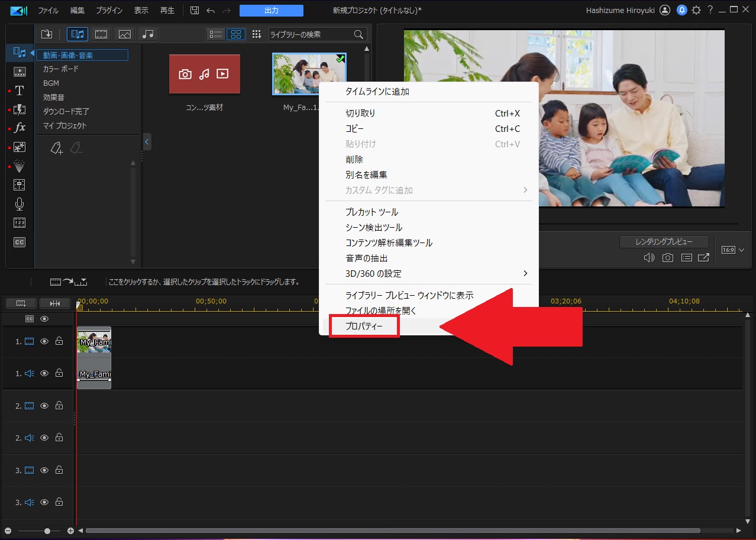Screen dimensions: 756x540
Task: Open the library menu grid-dots button
Action: pos(257,34)
